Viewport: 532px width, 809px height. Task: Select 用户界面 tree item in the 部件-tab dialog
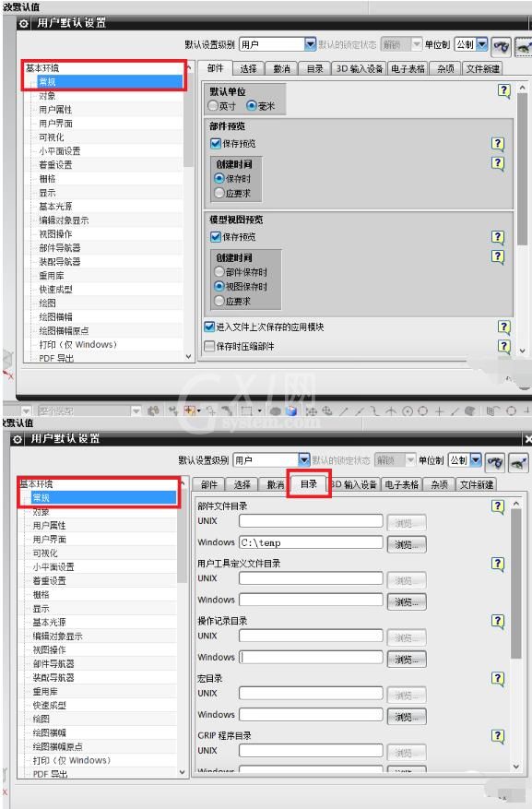(x=55, y=124)
